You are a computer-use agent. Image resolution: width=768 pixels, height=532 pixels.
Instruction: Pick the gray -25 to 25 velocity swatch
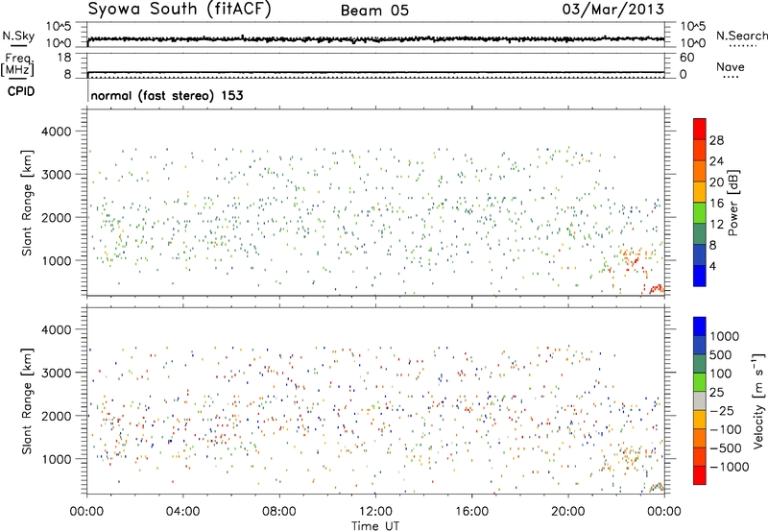pyautogui.click(x=700, y=400)
